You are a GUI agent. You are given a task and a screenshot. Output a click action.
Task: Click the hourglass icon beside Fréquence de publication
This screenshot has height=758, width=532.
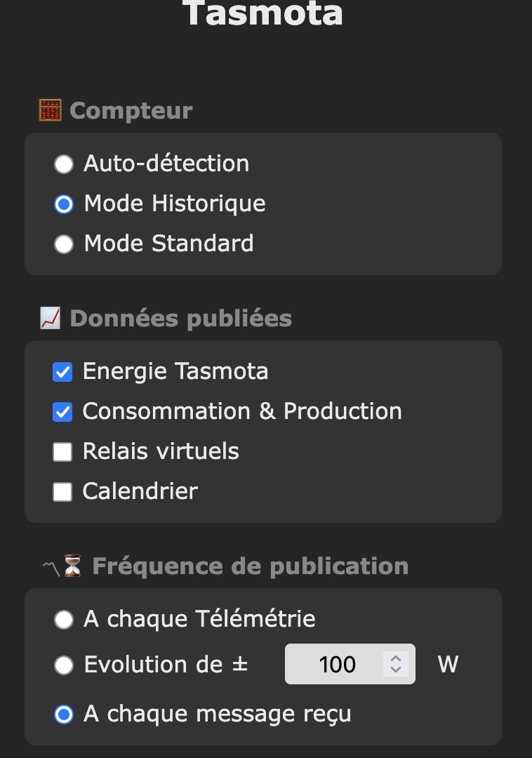tap(72, 566)
